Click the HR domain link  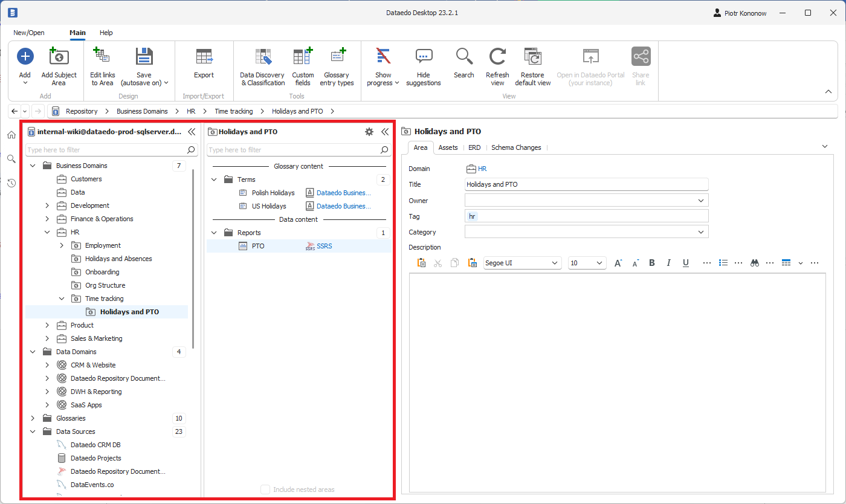(x=482, y=169)
